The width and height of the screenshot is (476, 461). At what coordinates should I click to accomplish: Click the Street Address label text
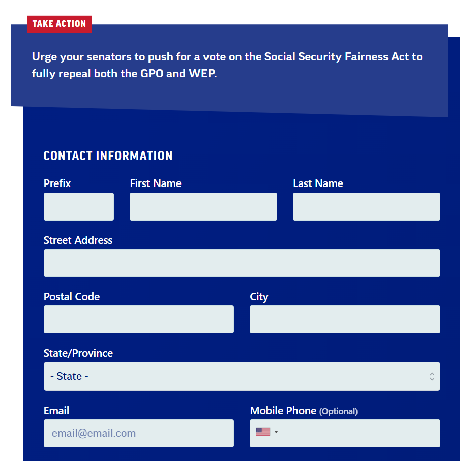78,240
